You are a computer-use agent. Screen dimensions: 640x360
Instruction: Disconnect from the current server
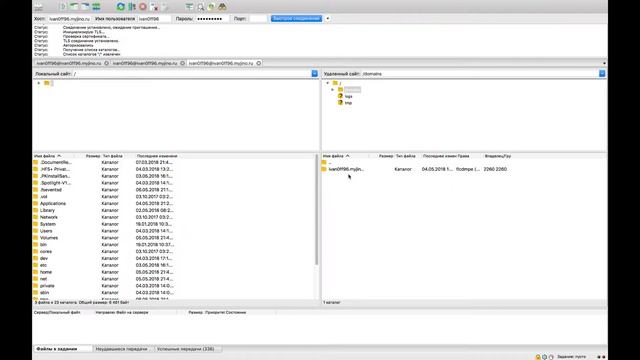(154, 7)
